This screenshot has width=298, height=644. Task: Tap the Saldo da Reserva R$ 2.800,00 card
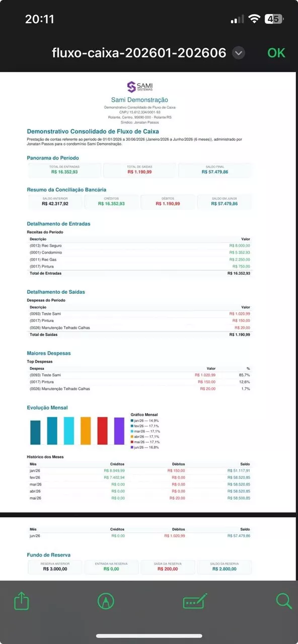[x=224, y=567]
